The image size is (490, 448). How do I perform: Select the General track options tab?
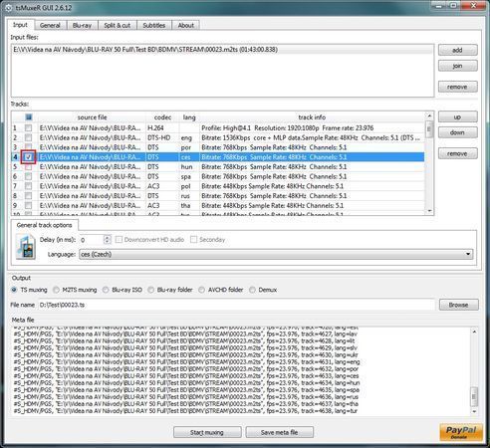(45, 225)
